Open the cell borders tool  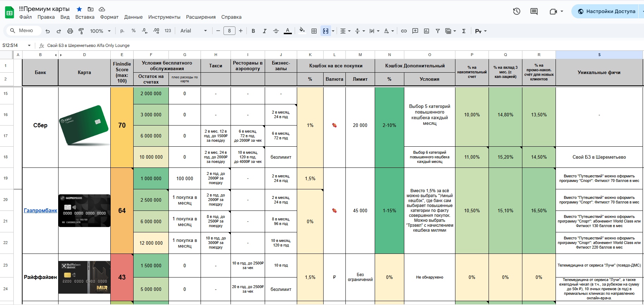(x=314, y=31)
